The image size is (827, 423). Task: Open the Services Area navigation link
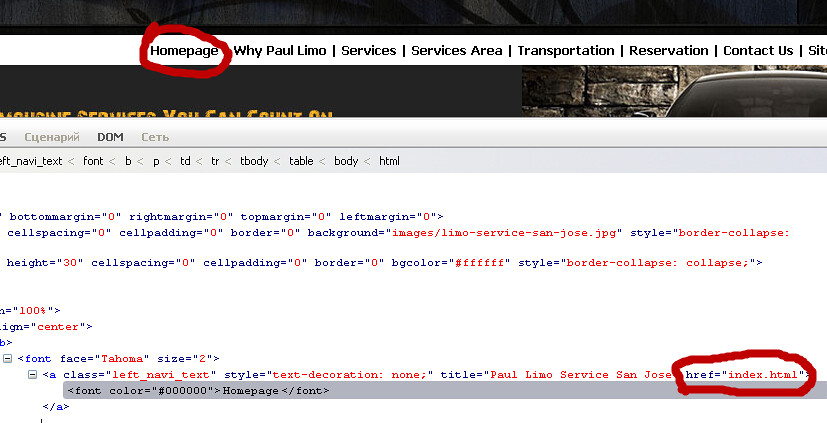457,51
